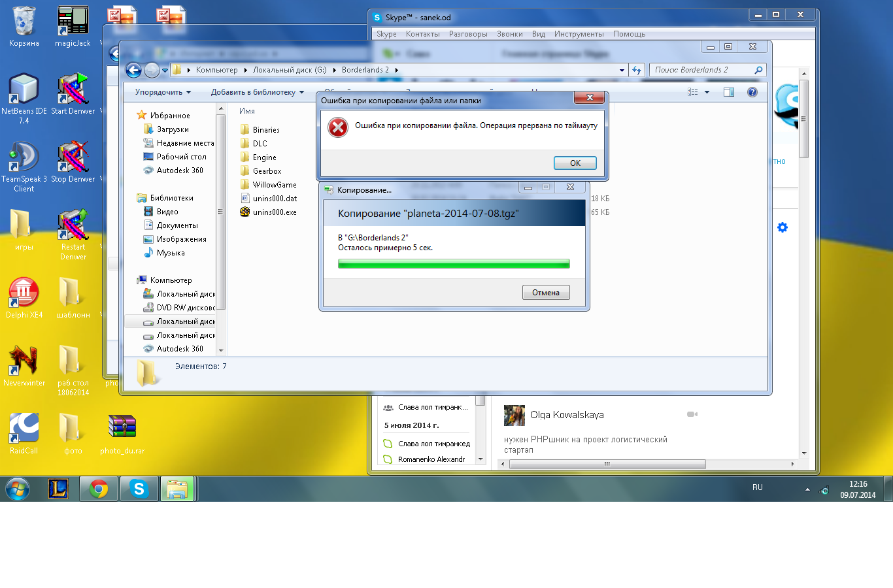Select the photo_du.rar archive on desktop
The width and height of the screenshot is (893, 588).
click(x=122, y=434)
